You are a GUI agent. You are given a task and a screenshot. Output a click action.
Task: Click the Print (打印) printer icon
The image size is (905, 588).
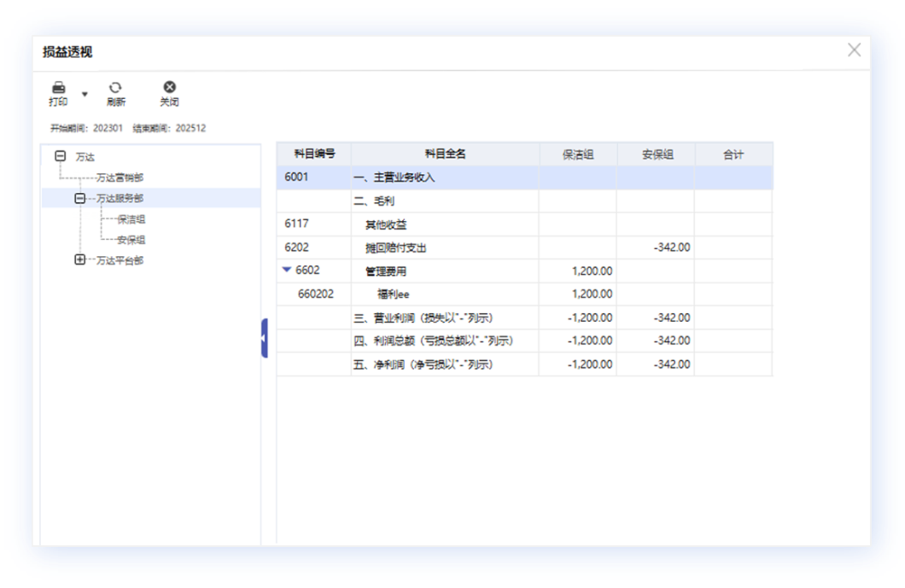point(58,88)
